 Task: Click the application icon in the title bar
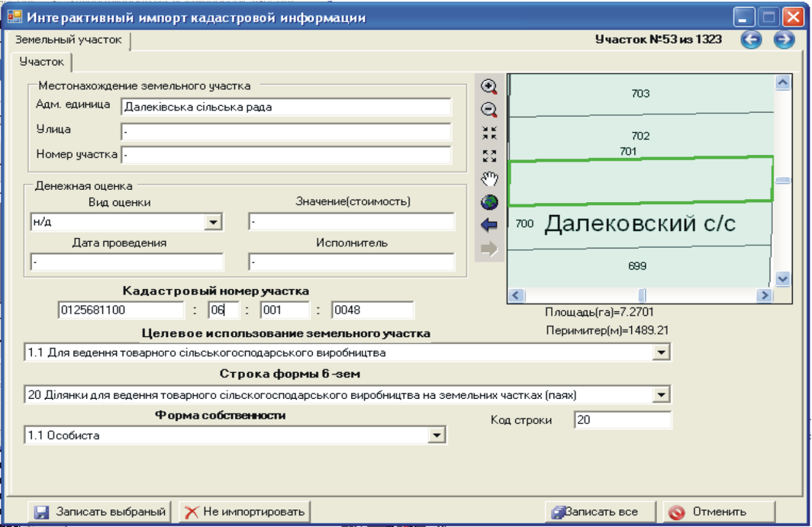(x=14, y=17)
